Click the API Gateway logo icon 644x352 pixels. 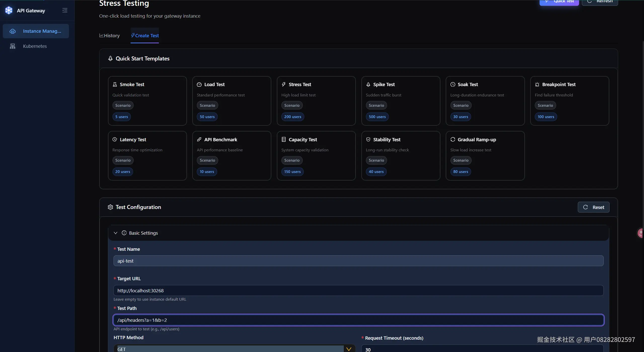(9, 10)
